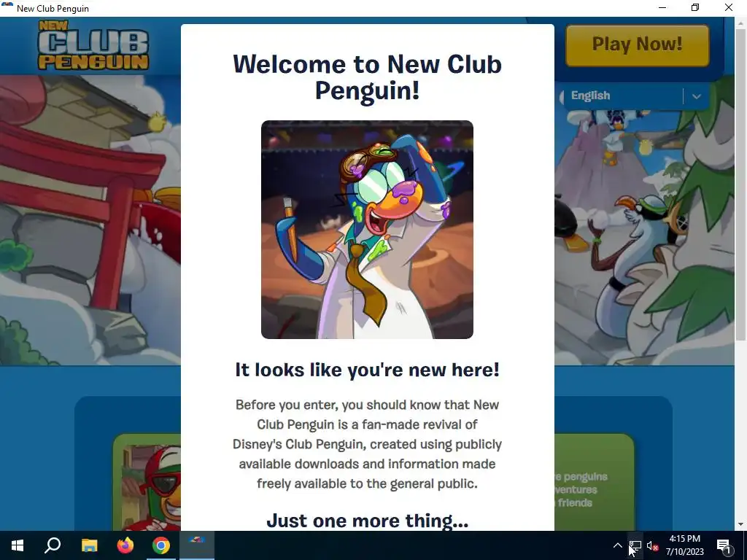Show hidden system tray icons
The width and height of the screenshot is (747, 560).
point(617,545)
